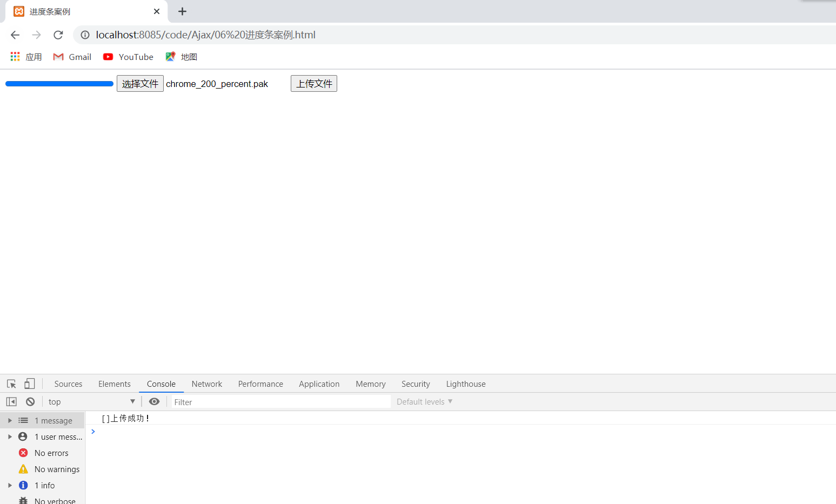Open the Gmail bookmark
836x504 pixels.
click(x=72, y=57)
